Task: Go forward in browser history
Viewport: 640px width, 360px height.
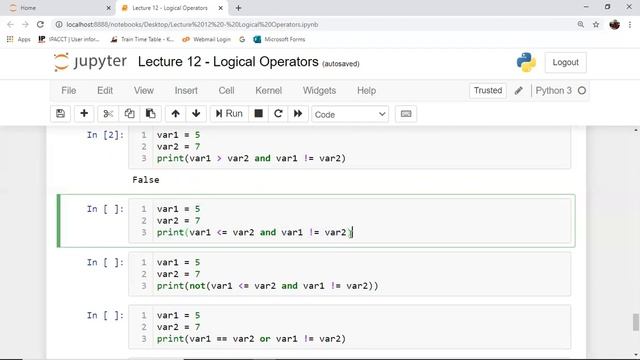Action: (x=25, y=24)
